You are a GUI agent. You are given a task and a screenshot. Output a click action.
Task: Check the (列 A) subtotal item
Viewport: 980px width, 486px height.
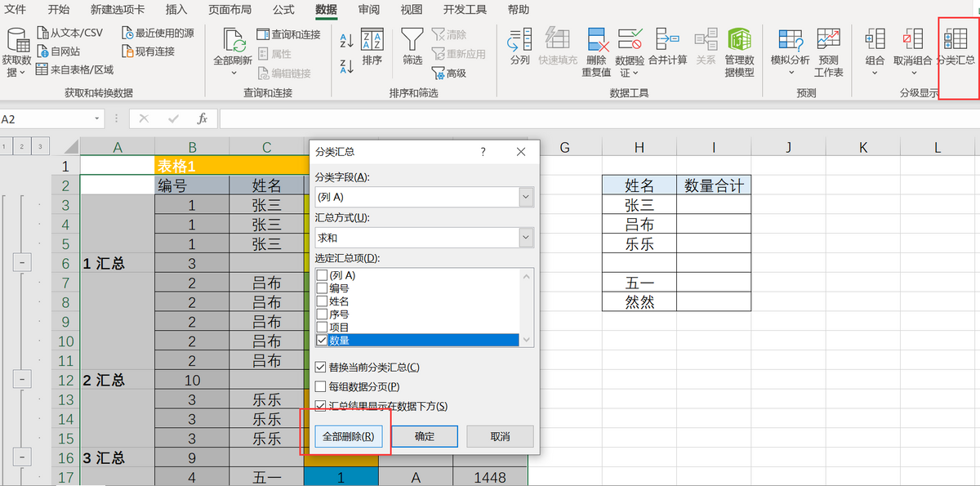(322, 276)
